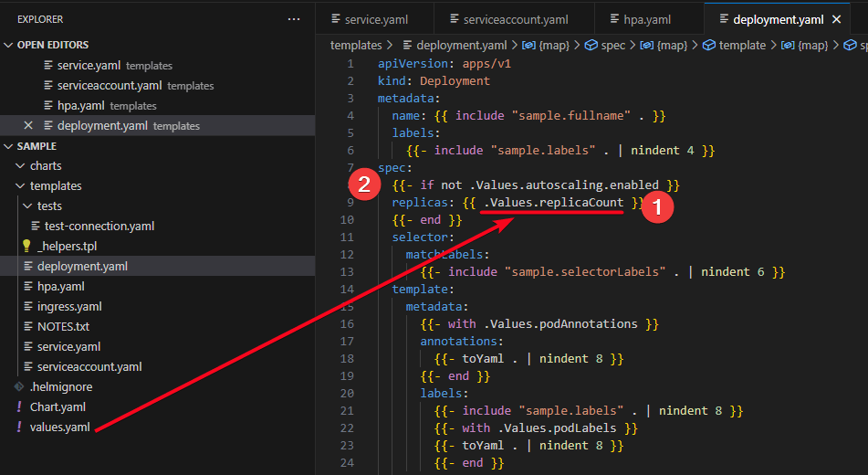Open serviceaccount.yaml from Open Editors
This screenshot has width=868, height=475.
click(x=110, y=85)
